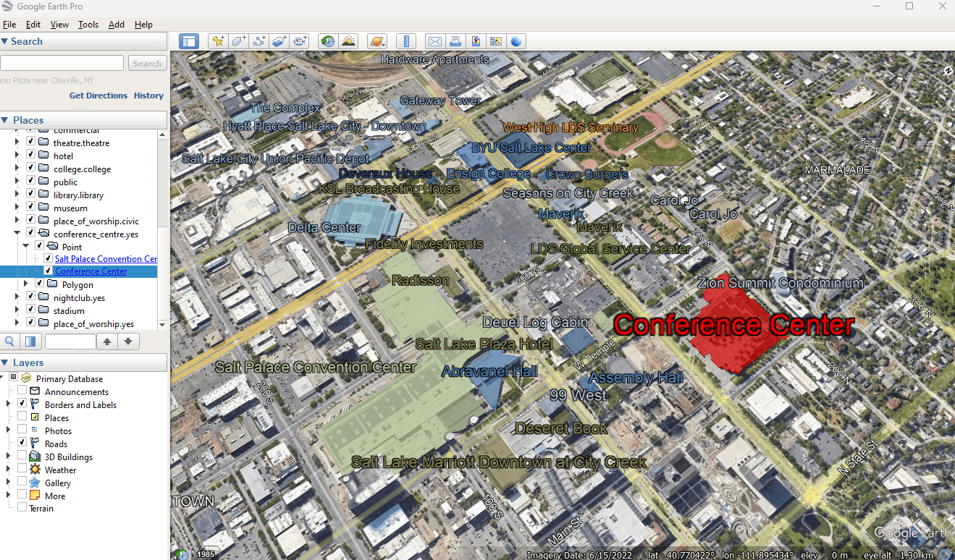Click inside the search text field

63,64
